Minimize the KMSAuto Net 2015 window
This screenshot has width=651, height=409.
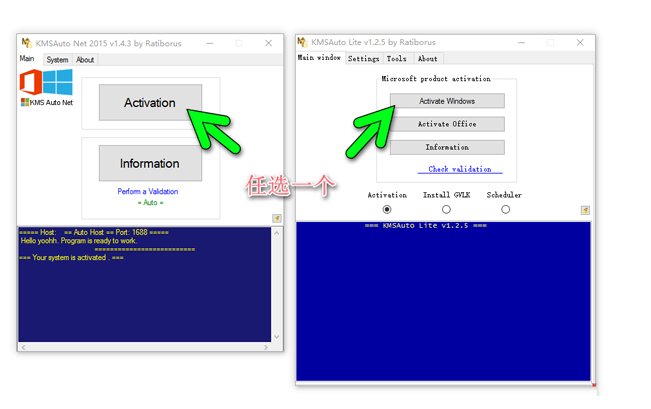(209, 43)
